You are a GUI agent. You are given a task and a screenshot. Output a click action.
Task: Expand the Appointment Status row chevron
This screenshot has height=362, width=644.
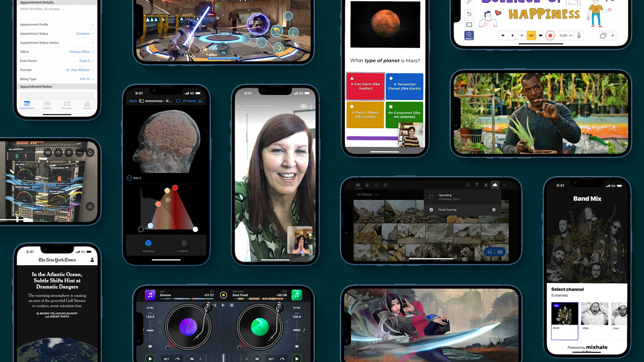[x=93, y=34]
